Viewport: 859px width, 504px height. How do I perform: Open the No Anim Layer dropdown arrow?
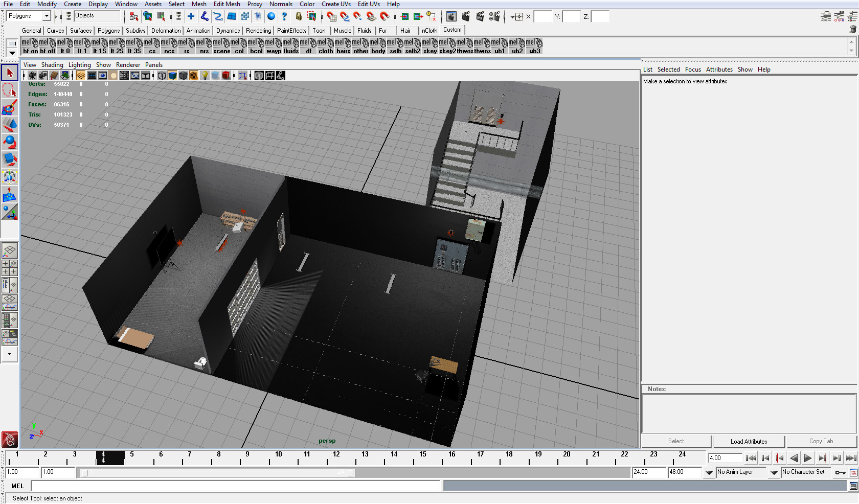[709, 472]
